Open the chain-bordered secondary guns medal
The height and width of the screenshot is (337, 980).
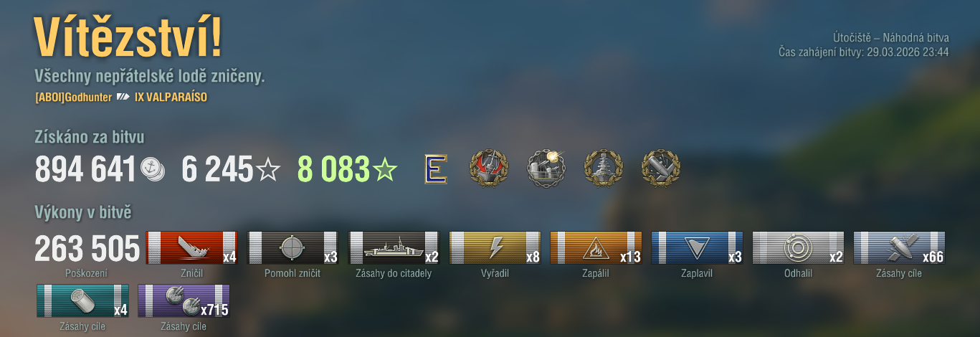click(x=546, y=168)
